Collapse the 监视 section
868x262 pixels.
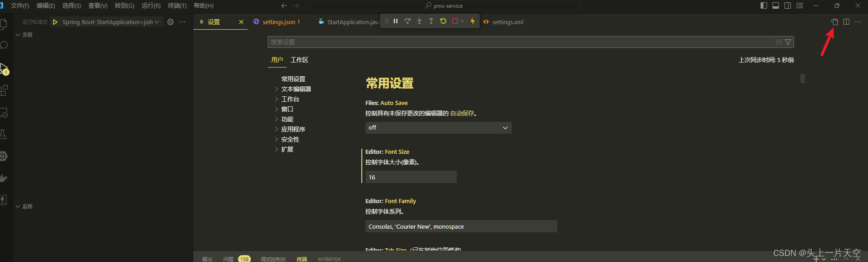tap(24, 206)
